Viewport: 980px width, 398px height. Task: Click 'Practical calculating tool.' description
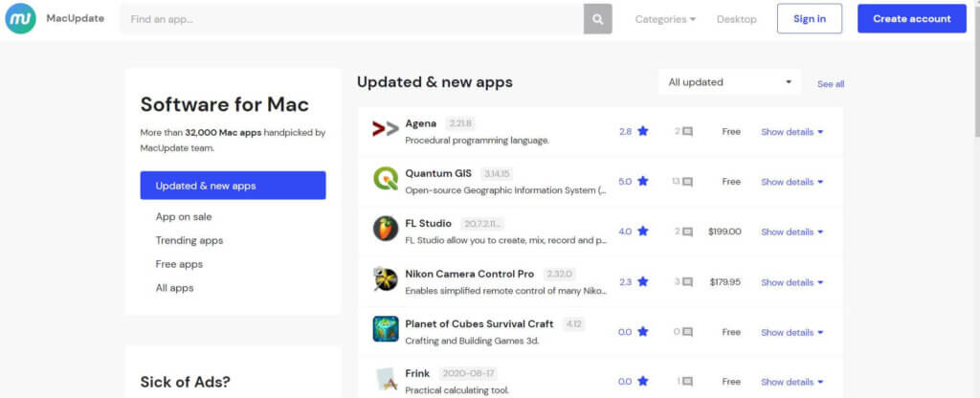click(x=457, y=390)
